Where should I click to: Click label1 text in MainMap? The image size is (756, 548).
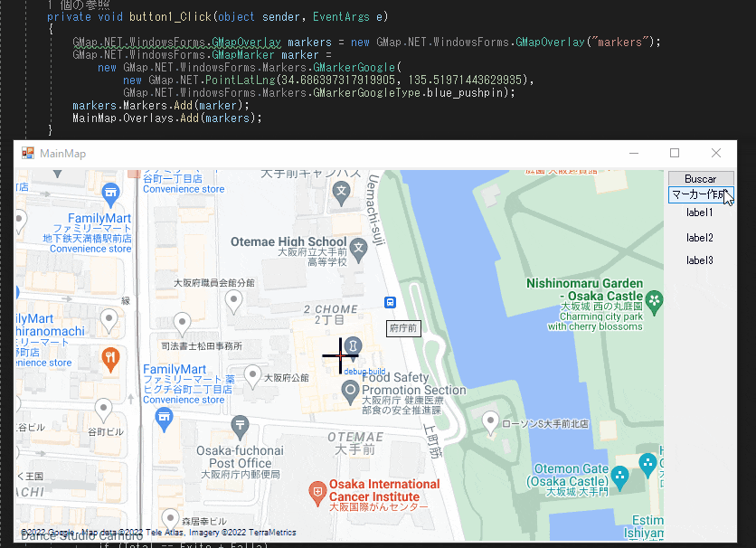(x=699, y=213)
